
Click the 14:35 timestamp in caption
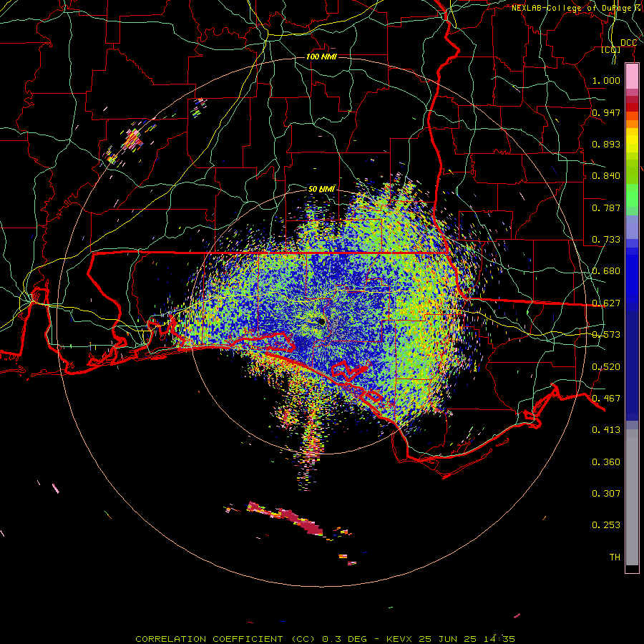pos(498,639)
